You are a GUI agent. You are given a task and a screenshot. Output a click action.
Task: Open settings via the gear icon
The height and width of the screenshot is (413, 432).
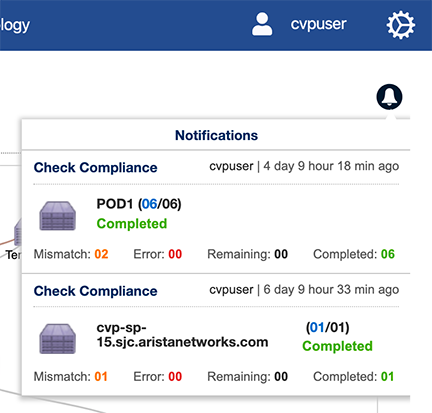click(401, 25)
